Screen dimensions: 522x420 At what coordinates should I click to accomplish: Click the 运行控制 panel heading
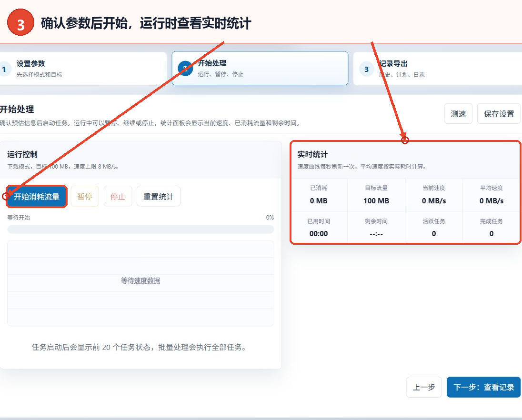click(x=22, y=154)
